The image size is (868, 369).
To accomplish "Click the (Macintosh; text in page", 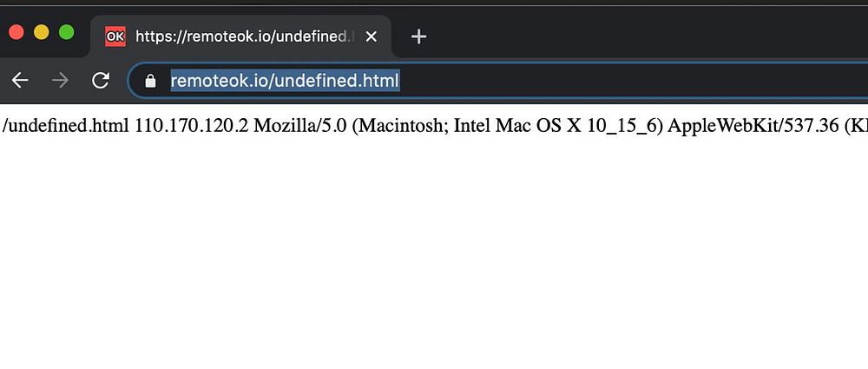I will 400,126.
